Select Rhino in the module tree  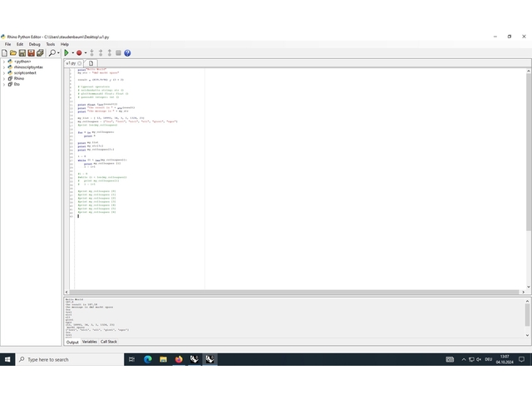pyautogui.click(x=19, y=78)
